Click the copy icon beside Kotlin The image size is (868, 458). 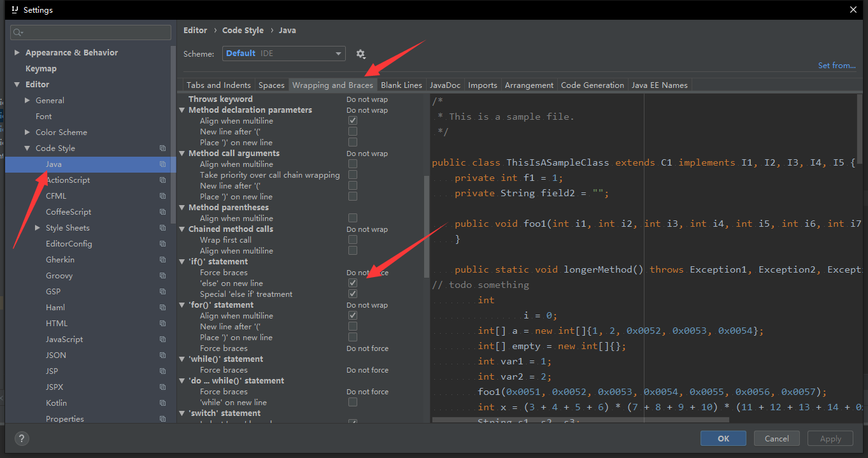point(162,403)
